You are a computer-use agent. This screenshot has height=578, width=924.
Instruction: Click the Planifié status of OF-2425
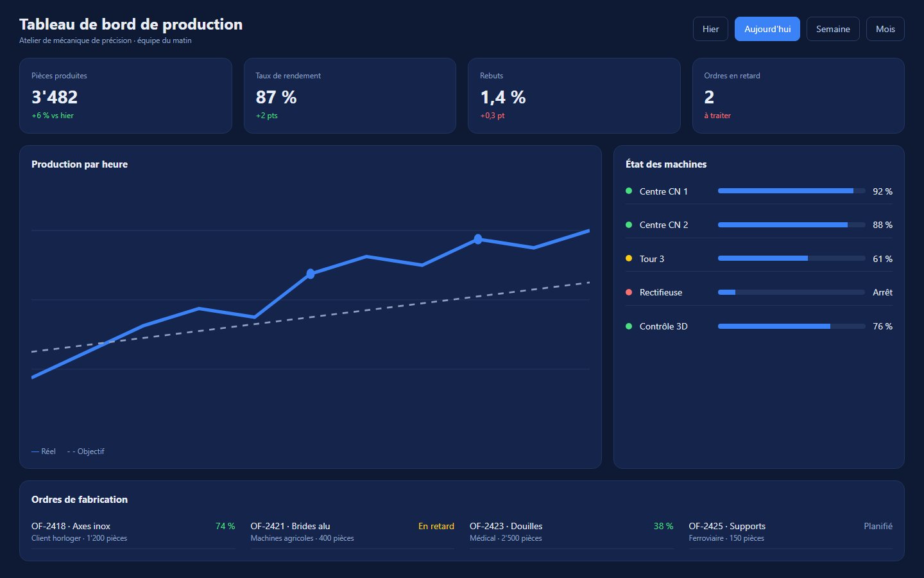(878, 526)
